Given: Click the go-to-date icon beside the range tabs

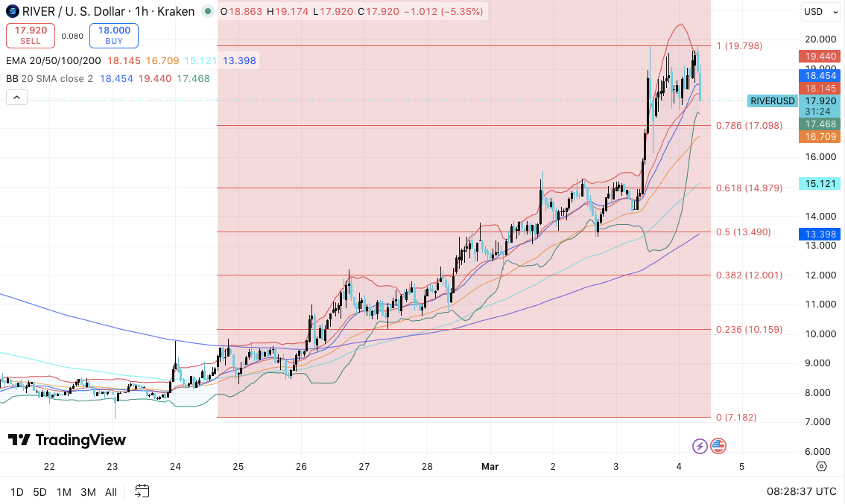Looking at the screenshot, I should [141, 491].
